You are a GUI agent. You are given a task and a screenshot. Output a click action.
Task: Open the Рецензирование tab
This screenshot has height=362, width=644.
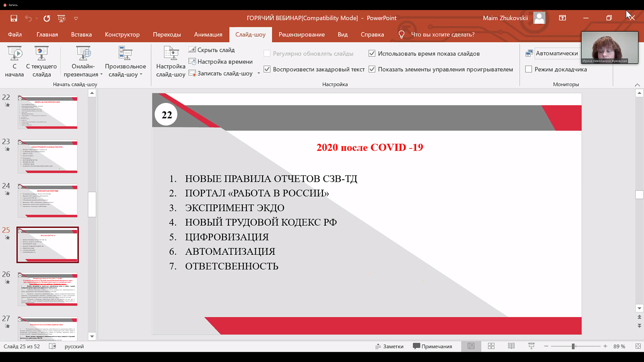pyautogui.click(x=302, y=34)
